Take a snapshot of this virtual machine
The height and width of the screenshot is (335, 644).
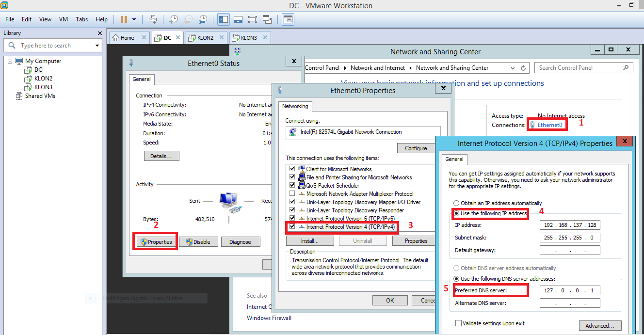173,19
